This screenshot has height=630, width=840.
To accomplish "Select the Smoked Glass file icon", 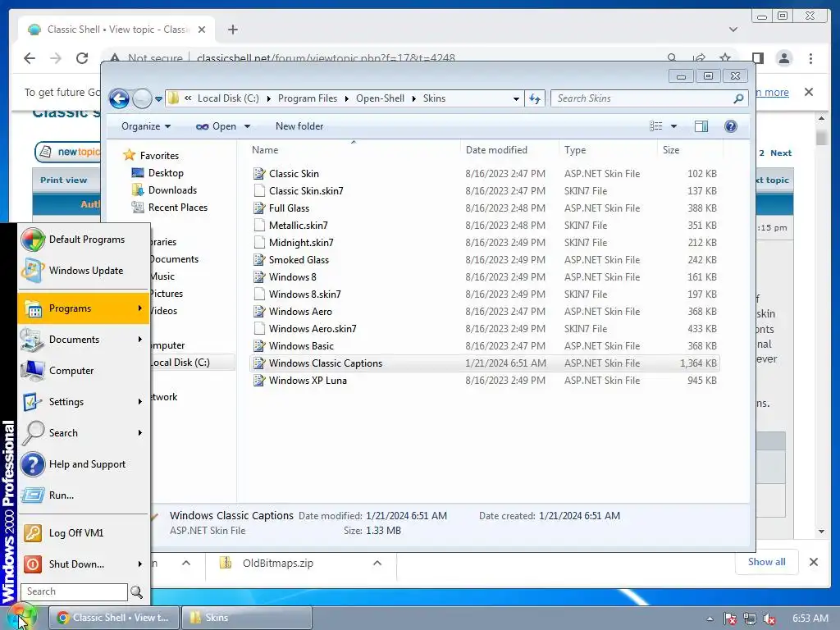I will pos(259,260).
